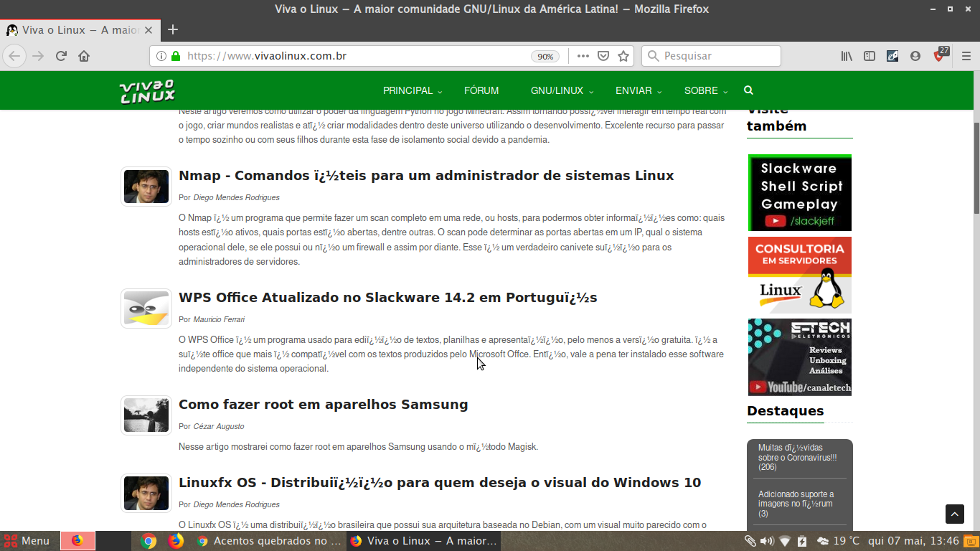Go back with the browser back arrow
This screenshot has width=980, height=551.
tap(14, 56)
